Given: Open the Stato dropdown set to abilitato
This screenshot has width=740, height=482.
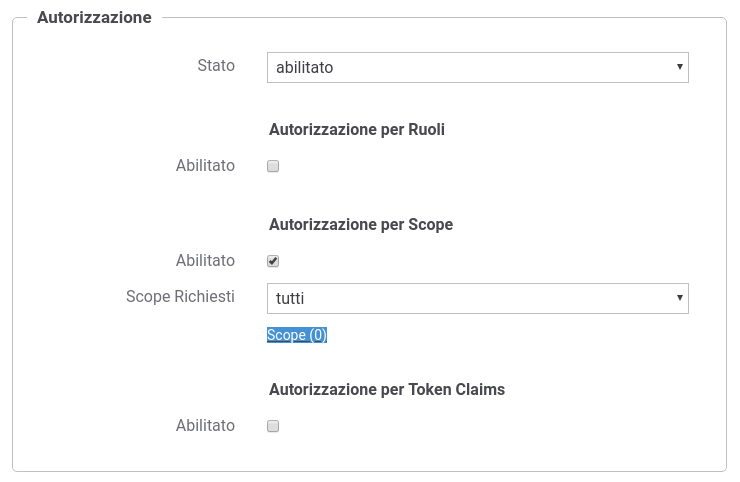Looking at the screenshot, I should point(477,67).
